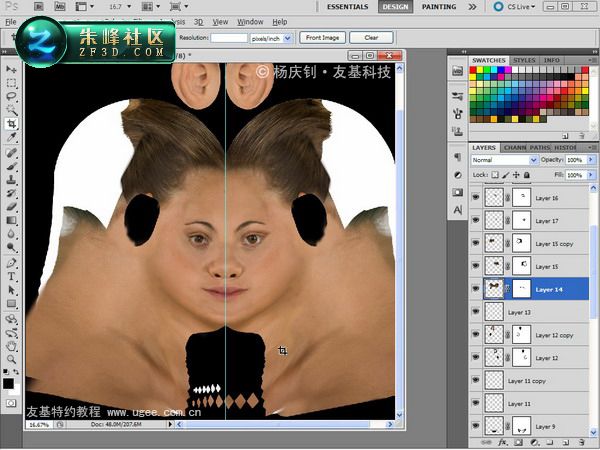600x450 pixels.
Task: Hide Layer 13 visibility eye
Action: click(476, 311)
